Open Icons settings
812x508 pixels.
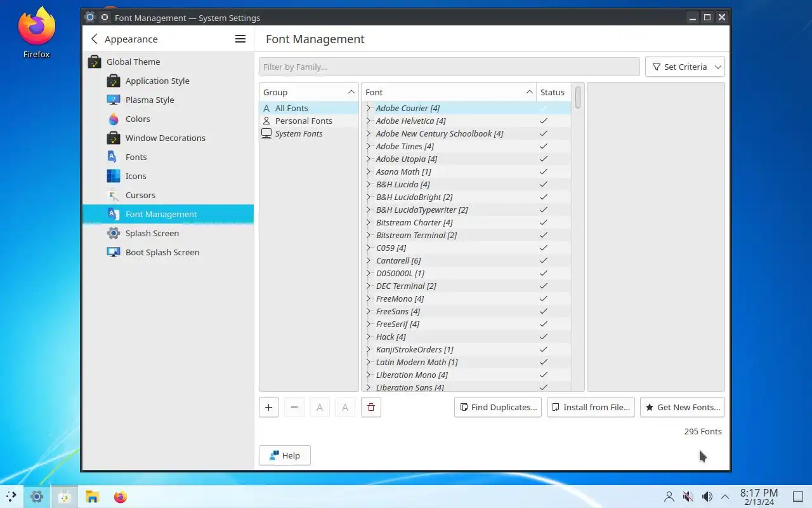point(168,176)
